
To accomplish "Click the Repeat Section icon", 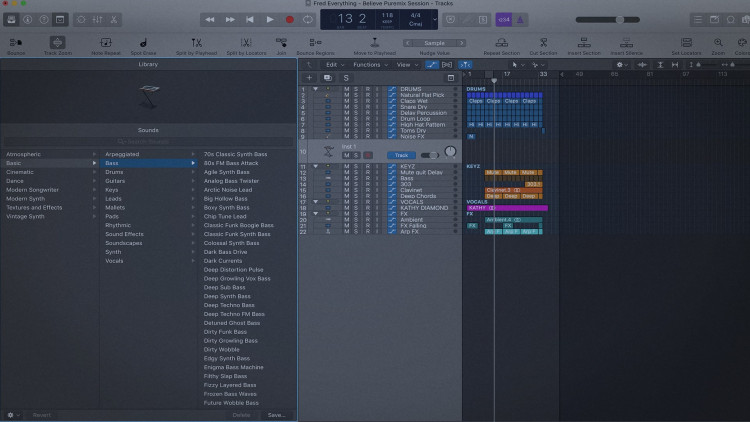I will pyautogui.click(x=501, y=45).
